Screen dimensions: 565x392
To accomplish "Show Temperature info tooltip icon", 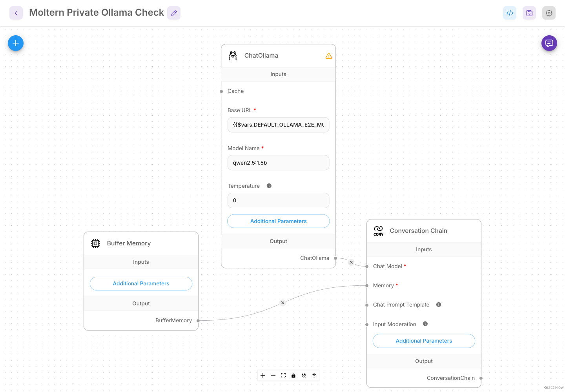I will click(x=269, y=186).
